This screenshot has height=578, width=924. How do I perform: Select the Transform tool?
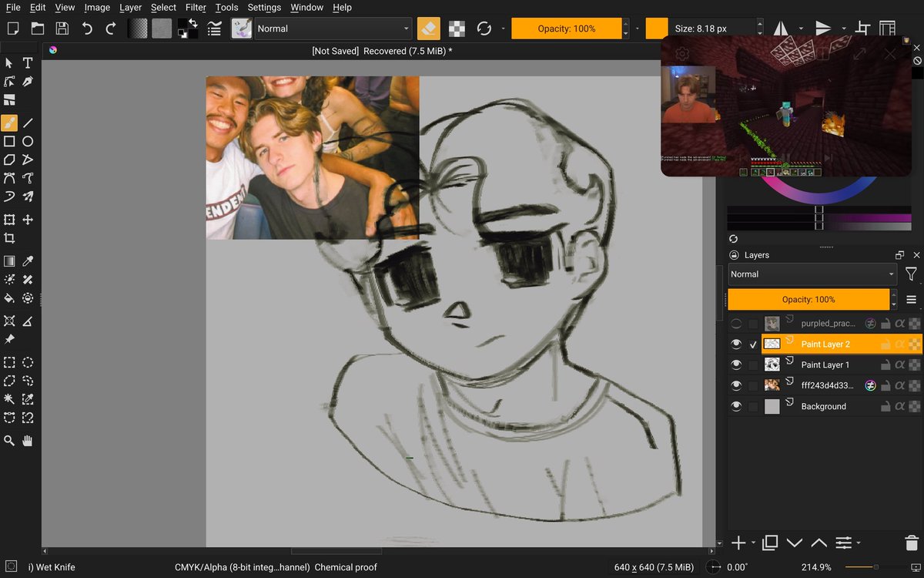point(9,220)
